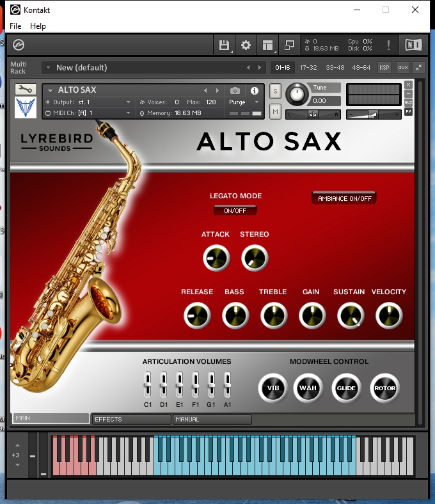This screenshot has width=435, height=504.
Task: Enable WAH modwheel control
Action: 308,388
